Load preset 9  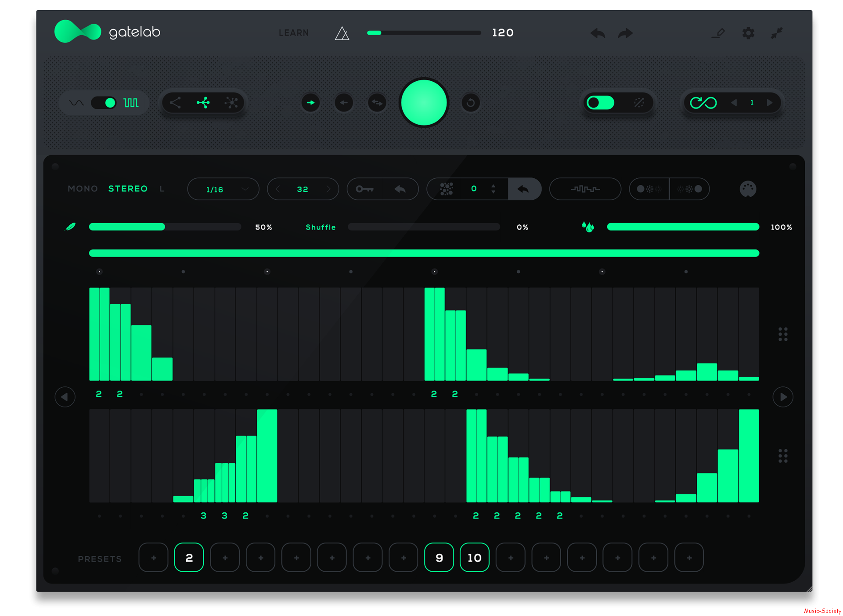(439, 558)
